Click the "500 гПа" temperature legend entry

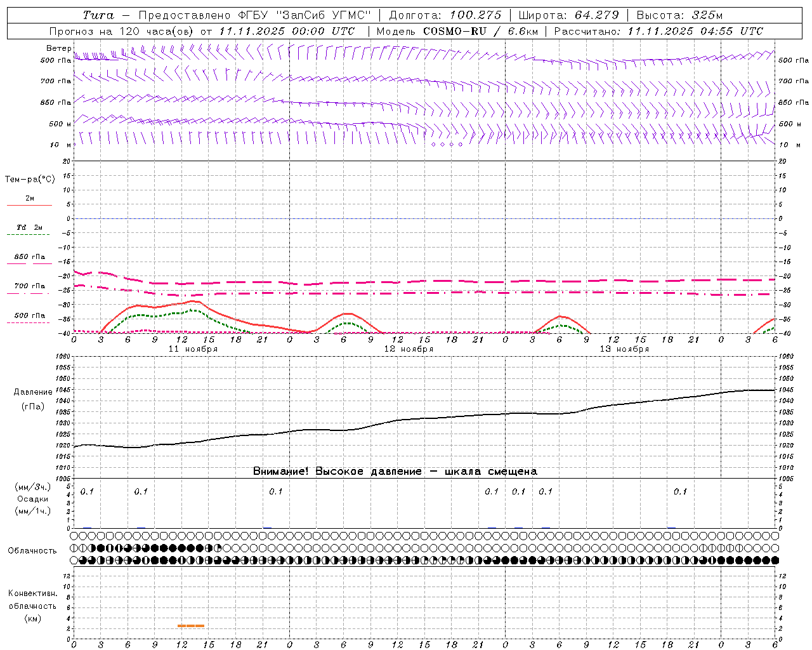coord(30,315)
